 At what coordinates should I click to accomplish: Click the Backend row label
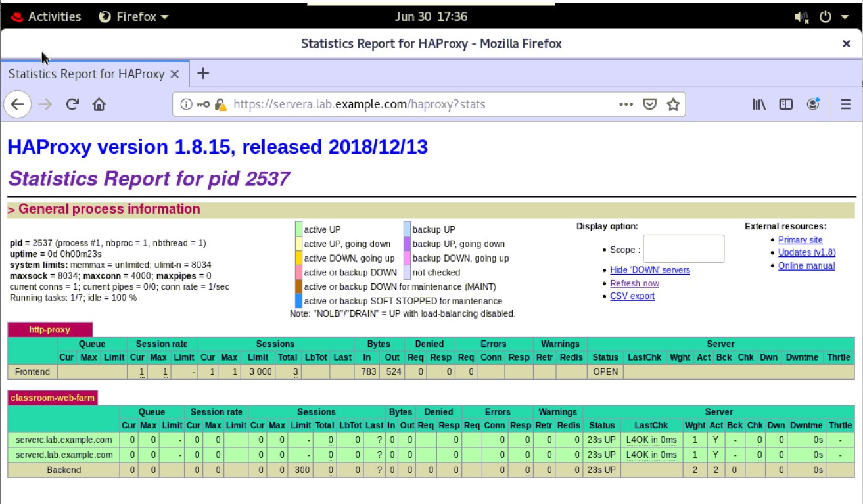(x=64, y=470)
